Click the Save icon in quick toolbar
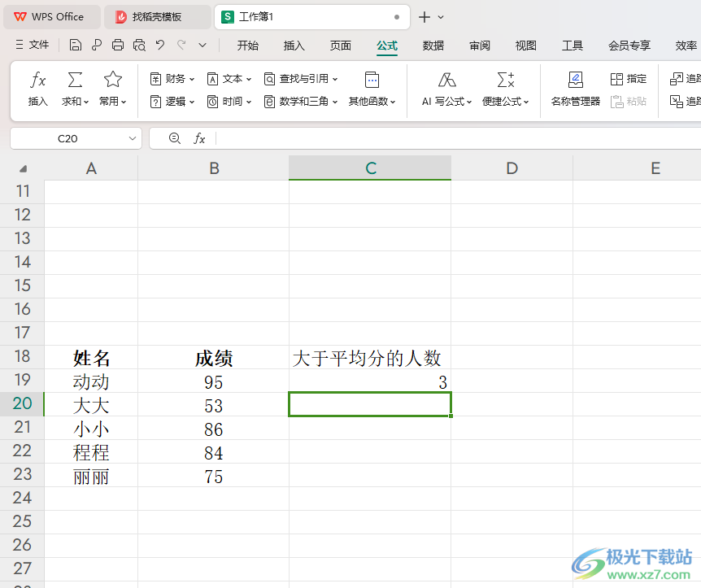Screen dimensions: 701x588 click(76, 46)
